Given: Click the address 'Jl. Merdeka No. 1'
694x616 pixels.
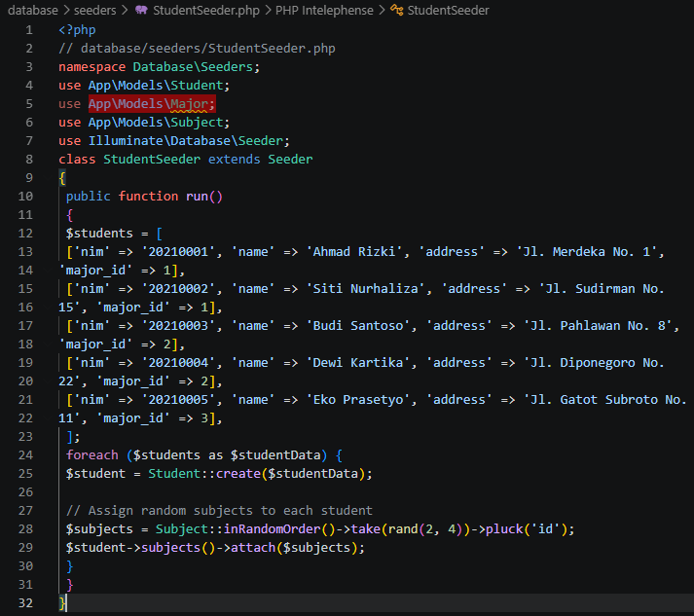Looking at the screenshot, I should coord(587,252).
